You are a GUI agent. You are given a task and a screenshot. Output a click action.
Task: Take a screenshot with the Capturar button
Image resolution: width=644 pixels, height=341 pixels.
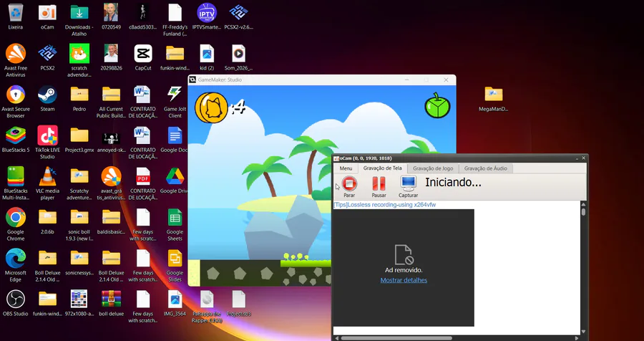409,187
